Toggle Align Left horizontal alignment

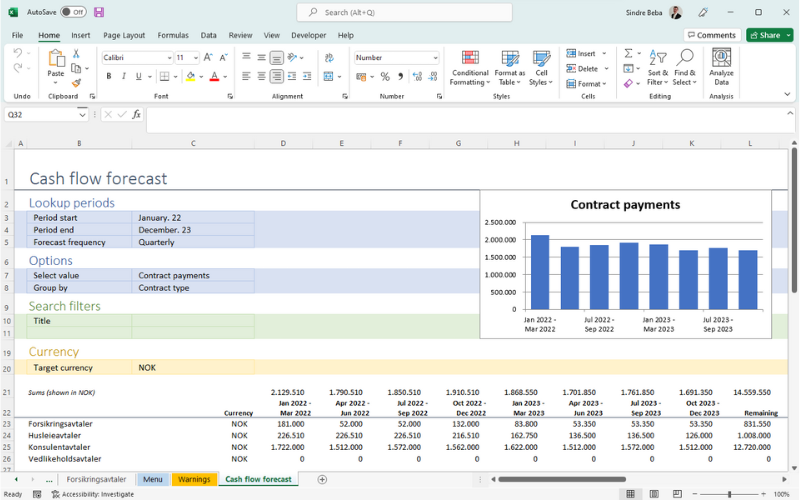click(x=246, y=76)
